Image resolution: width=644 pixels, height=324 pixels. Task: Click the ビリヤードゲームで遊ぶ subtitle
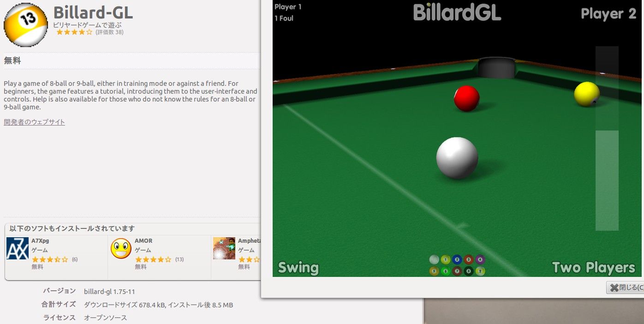pos(88,25)
